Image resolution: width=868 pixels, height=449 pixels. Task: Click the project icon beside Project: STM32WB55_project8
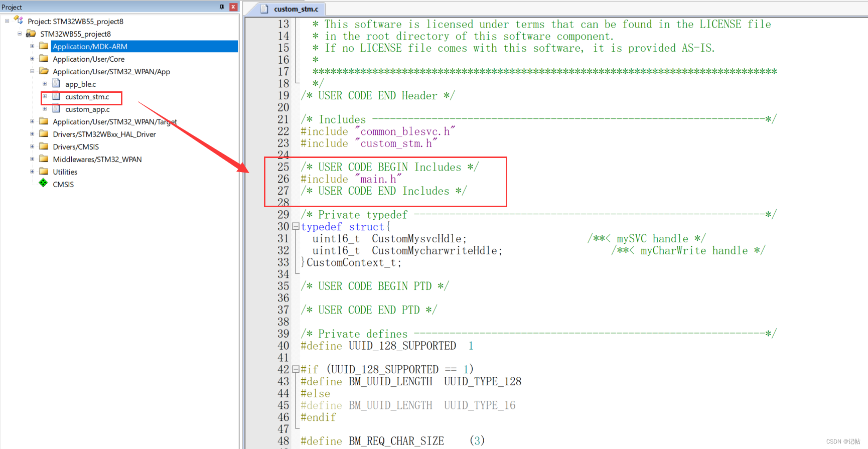(19, 20)
